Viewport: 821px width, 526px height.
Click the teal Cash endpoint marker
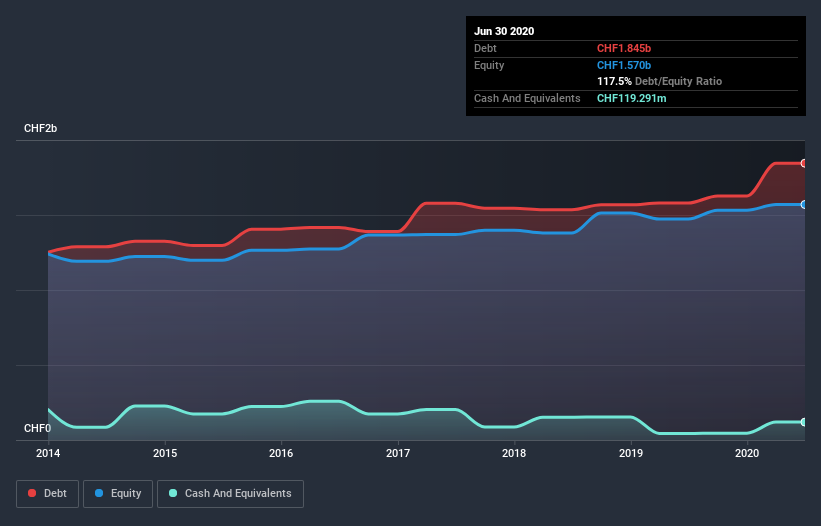804,422
